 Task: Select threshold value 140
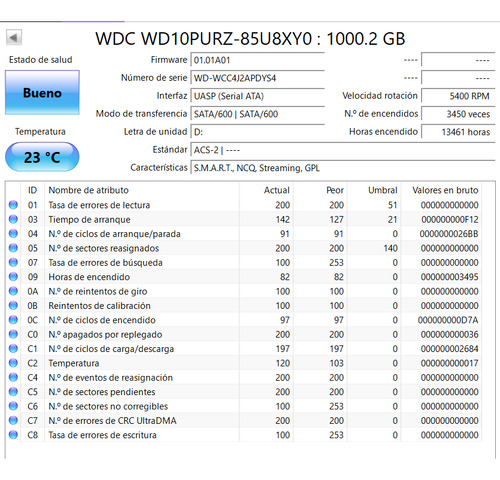(x=390, y=248)
